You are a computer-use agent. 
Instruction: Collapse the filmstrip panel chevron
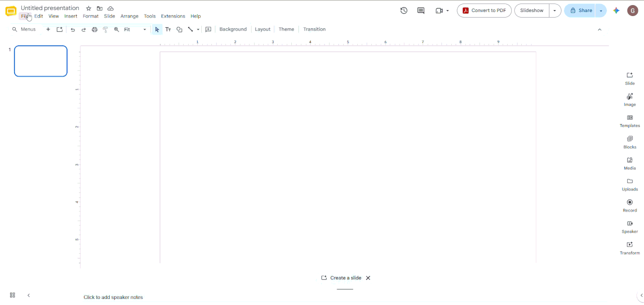pyautogui.click(x=29, y=295)
